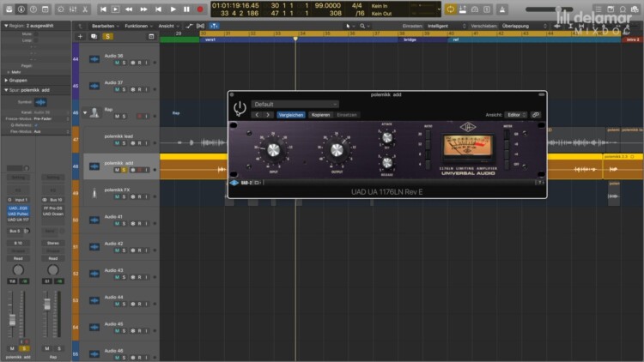Open the Funktionen menu
Image resolution: width=644 pixels, height=362 pixels.
tap(138, 26)
